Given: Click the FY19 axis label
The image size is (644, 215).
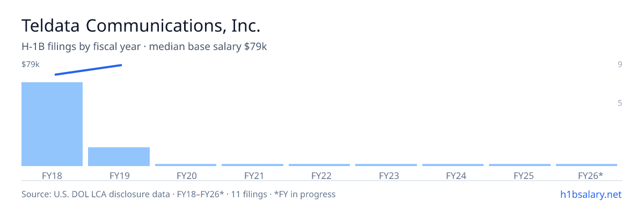Looking at the screenshot, I should pos(119,175).
